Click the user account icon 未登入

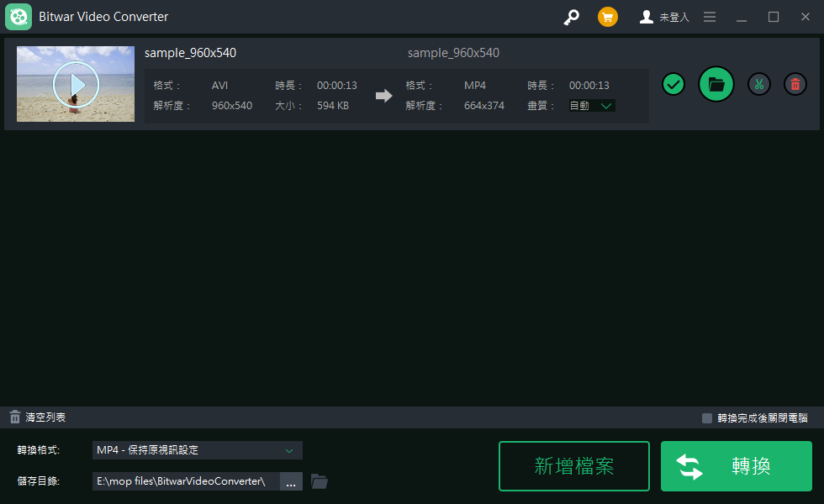[663, 18]
